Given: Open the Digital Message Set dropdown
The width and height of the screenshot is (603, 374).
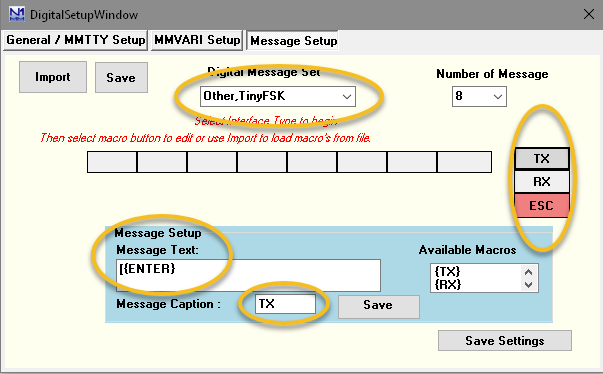Looking at the screenshot, I should point(278,96).
